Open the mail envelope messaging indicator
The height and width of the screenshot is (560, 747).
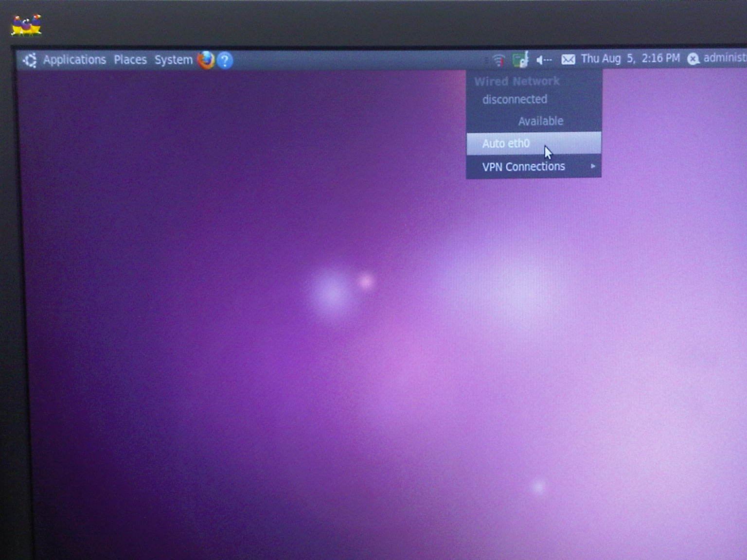click(x=568, y=59)
